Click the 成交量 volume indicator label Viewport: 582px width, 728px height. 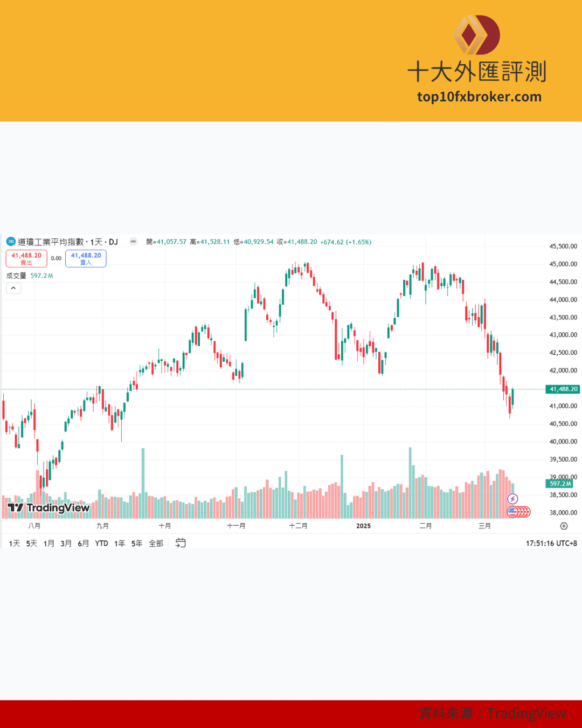click(16, 276)
